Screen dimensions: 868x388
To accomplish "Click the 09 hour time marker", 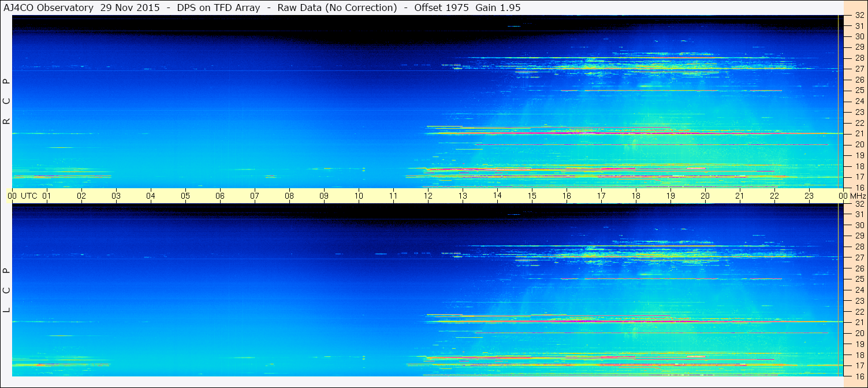I will coord(324,196).
